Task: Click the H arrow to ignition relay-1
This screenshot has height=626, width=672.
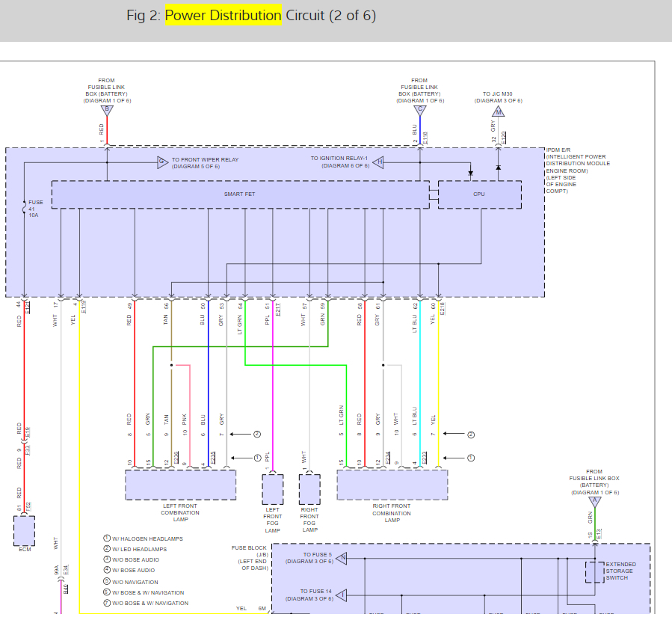Action: click(x=378, y=162)
